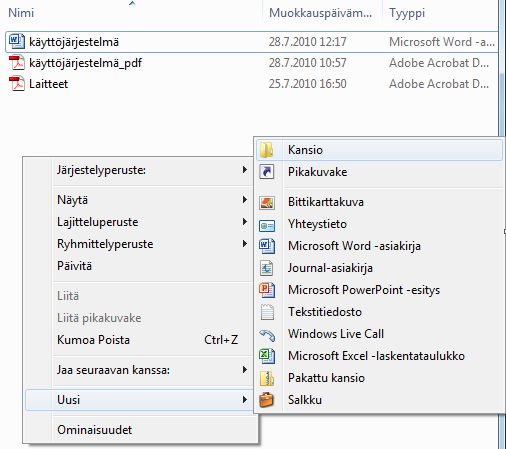Choose Journal-asiakirja in the Uusi submenu
Viewport: 506px width, 449px height.
pyautogui.click(x=379, y=268)
